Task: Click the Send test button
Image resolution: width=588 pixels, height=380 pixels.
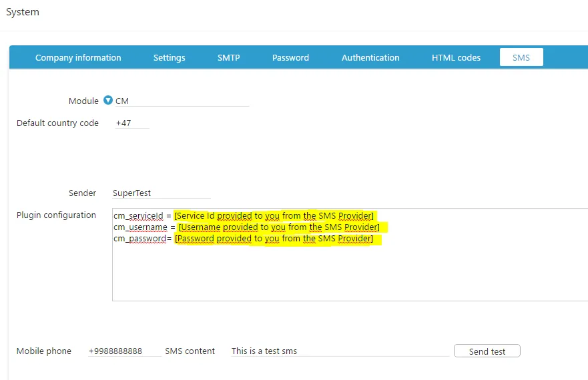Action: tap(487, 351)
